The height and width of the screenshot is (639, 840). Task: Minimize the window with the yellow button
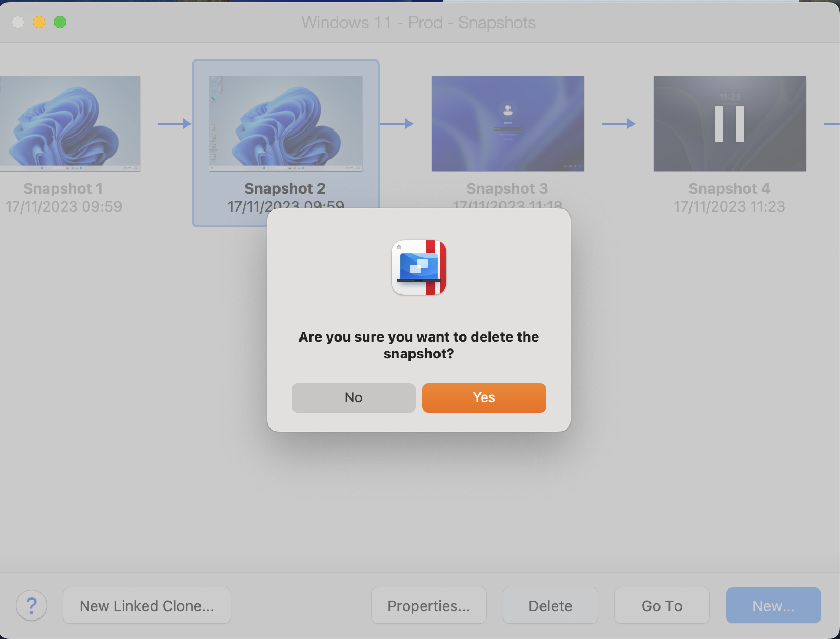pos(39,22)
